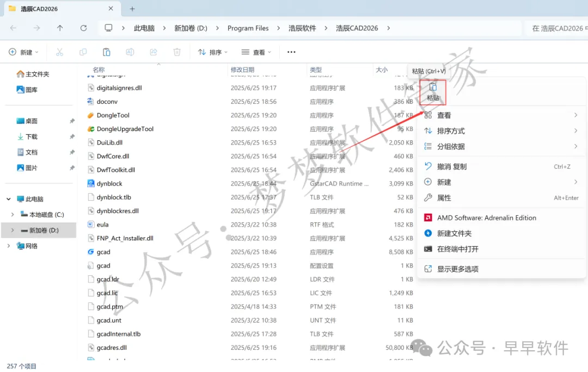Click the eula RTF document icon
This screenshot has height=372, width=588.
pos(91,225)
